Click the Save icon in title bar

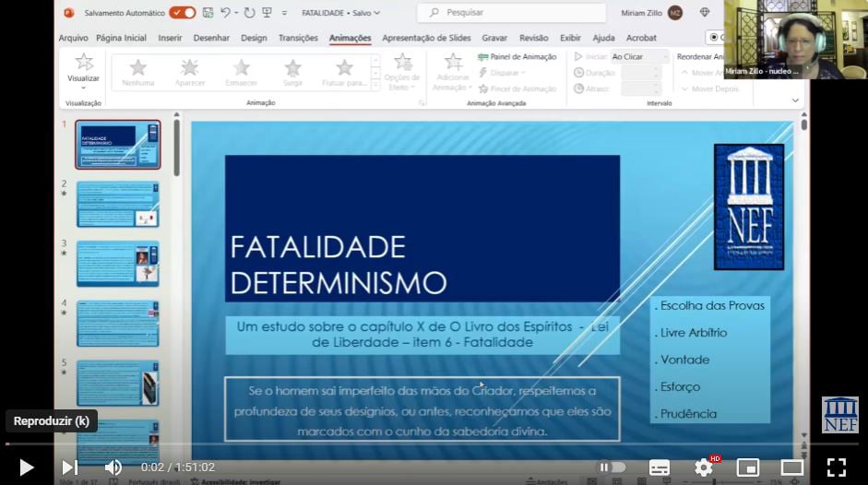coord(208,12)
